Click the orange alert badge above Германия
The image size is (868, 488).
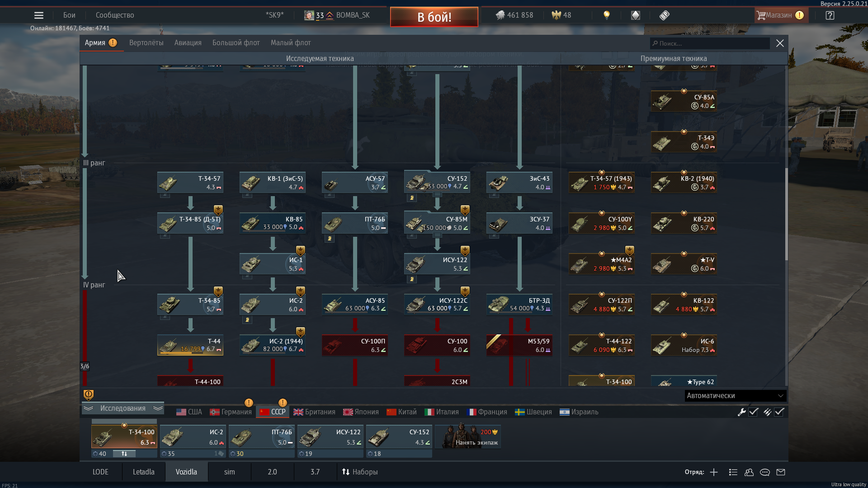[249, 403]
